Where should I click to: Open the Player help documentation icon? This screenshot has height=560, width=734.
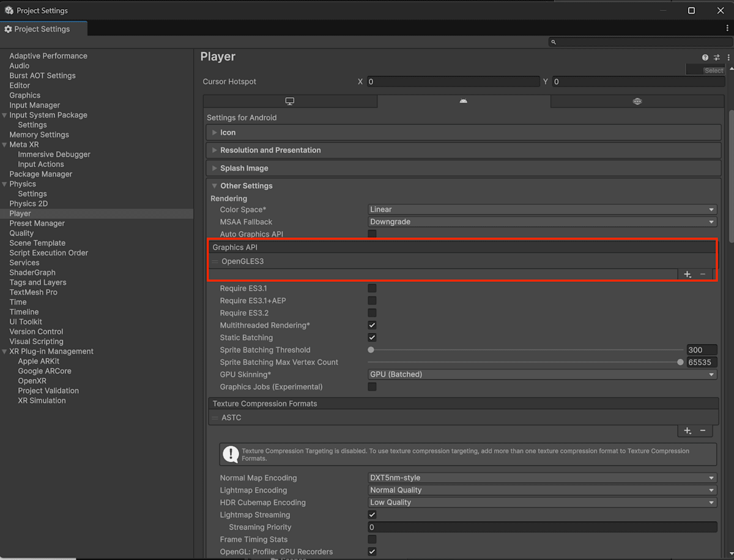(x=705, y=57)
